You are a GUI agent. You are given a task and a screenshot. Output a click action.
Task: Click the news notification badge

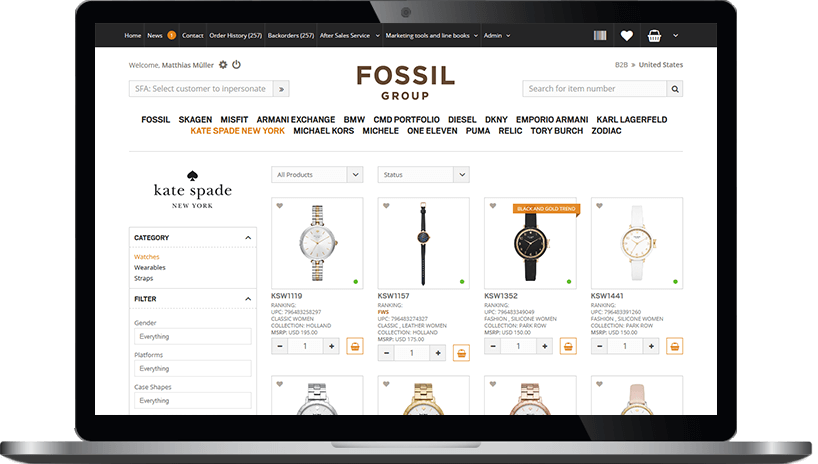tap(172, 35)
